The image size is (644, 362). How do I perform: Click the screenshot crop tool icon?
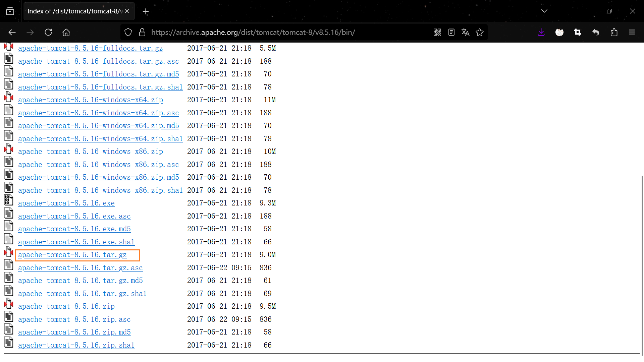point(577,32)
